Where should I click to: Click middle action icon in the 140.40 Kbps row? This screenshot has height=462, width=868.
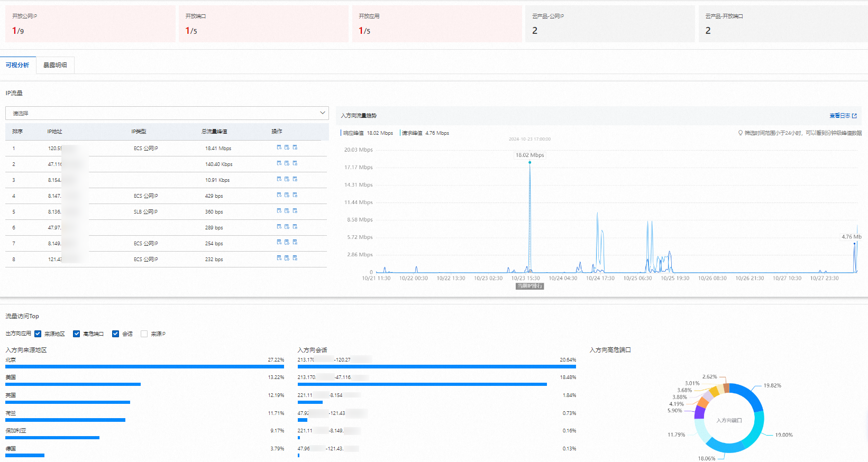pyautogui.click(x=287, y=163)
